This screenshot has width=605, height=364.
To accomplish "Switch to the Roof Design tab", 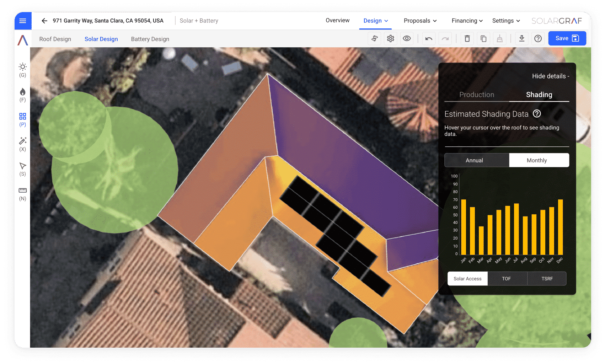I will click(55, 39).
